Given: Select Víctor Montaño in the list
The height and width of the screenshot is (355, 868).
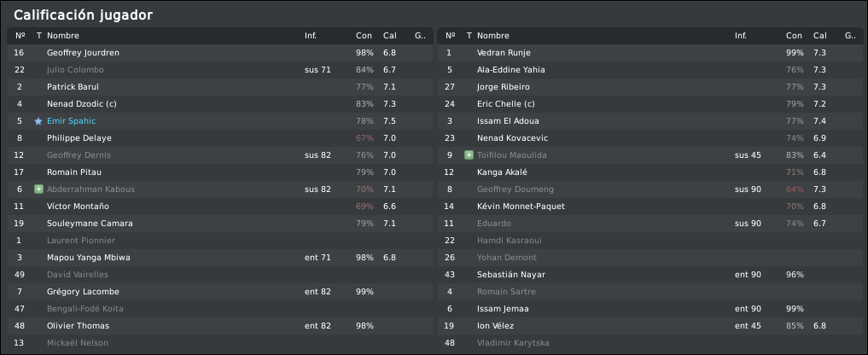Looking at the screenshot, I should (x=78, y=207).
